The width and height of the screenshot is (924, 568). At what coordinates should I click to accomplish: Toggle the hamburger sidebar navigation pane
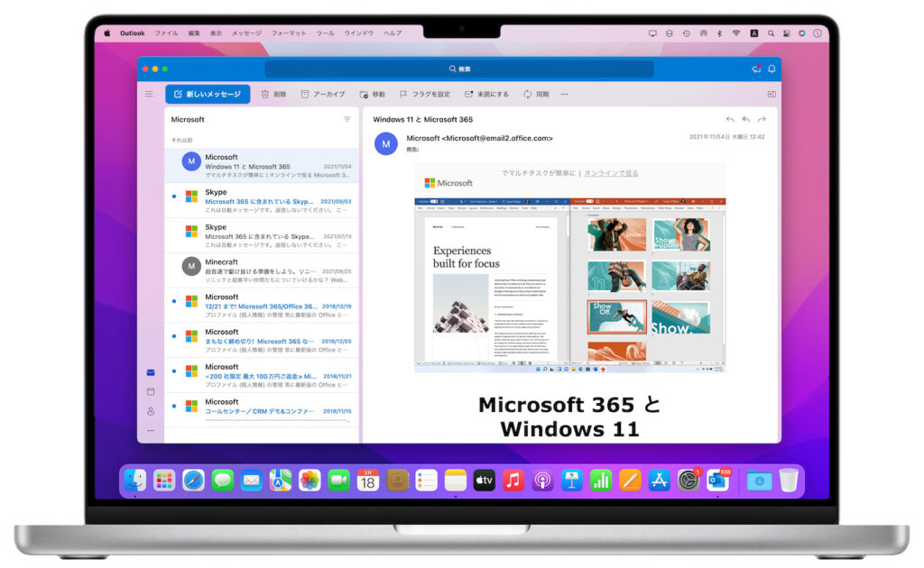pos(149,94)
